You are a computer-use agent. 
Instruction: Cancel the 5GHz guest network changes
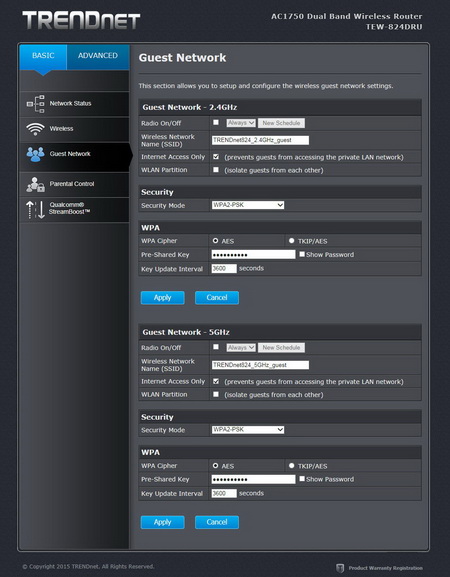[217, 522]
